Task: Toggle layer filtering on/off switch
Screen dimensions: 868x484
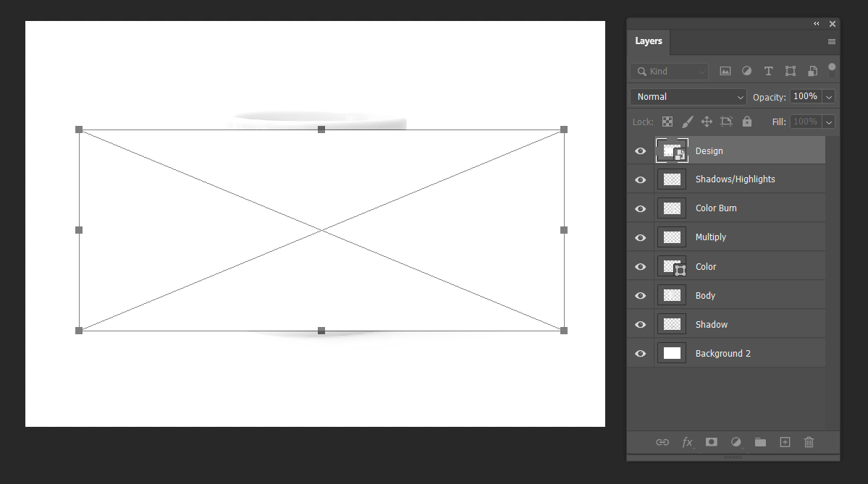Action: [832, 70]
